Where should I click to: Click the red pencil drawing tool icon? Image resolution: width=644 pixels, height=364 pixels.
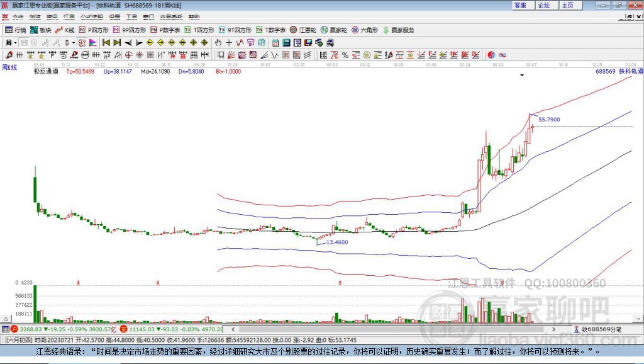coord(9,55)
